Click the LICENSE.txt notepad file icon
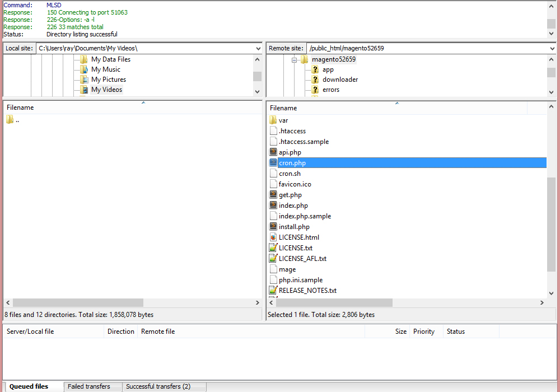The image size is (560, 392). tap(273, 248)
